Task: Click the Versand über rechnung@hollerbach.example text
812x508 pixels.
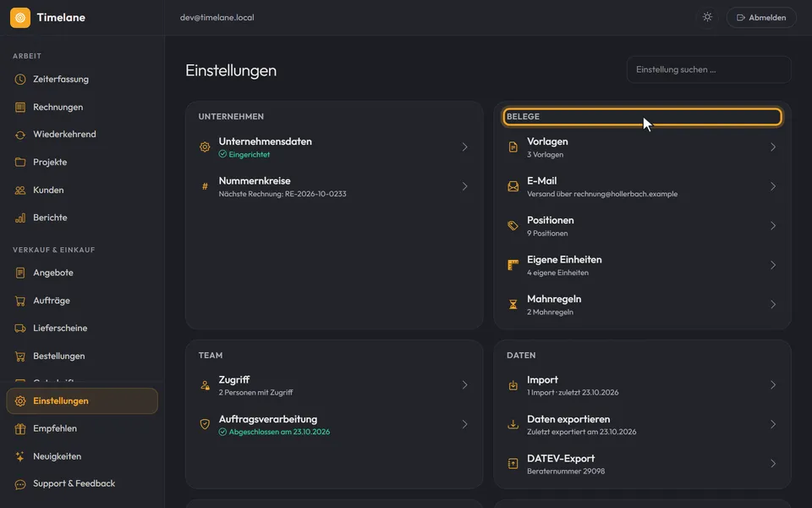Action: coord(602,194)
